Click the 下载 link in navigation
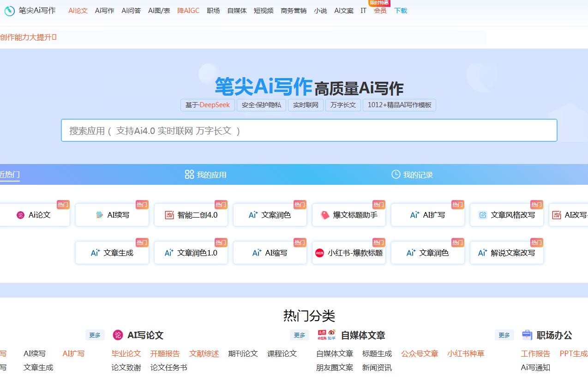Viewport: 588px width, 383px height. [x=401, y=11]
